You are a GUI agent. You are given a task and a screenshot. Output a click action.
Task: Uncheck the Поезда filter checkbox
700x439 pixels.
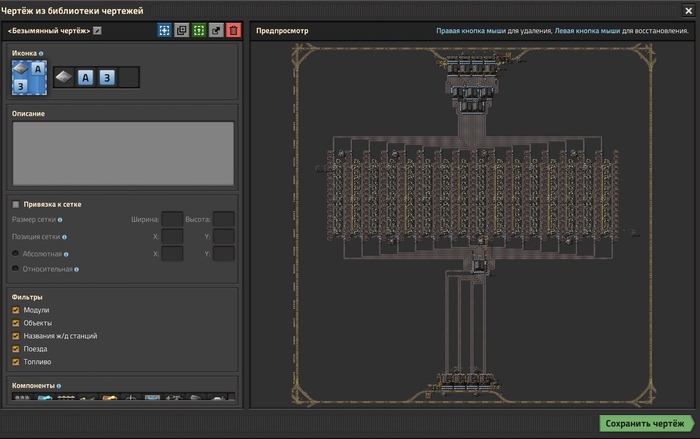(15, 349)
